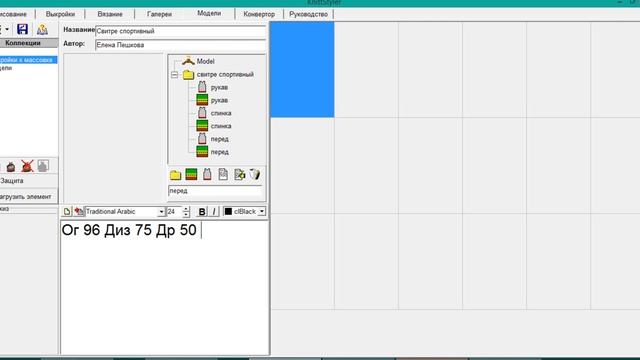Click the new page icon in text toolbar
This screenshot has width=640, height=360.
point(67,211)
